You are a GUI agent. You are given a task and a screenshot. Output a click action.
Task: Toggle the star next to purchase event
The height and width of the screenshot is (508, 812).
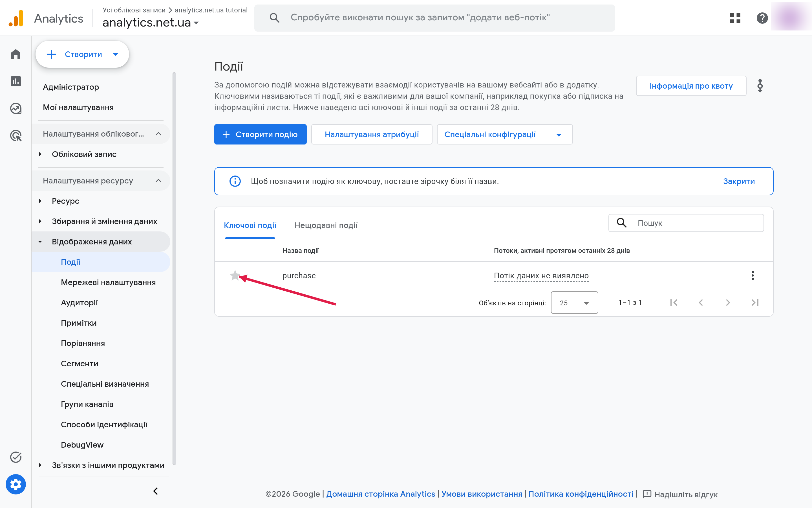[x=235, y=275]
